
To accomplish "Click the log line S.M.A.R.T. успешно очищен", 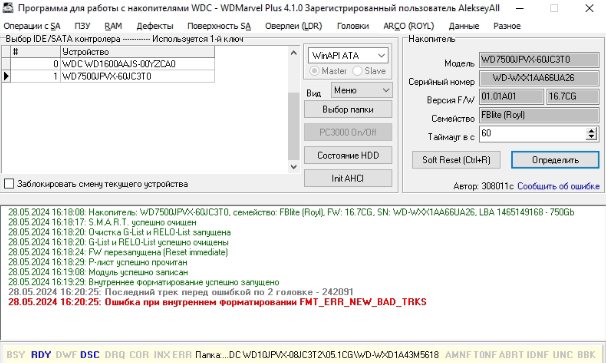I will 102,222.
